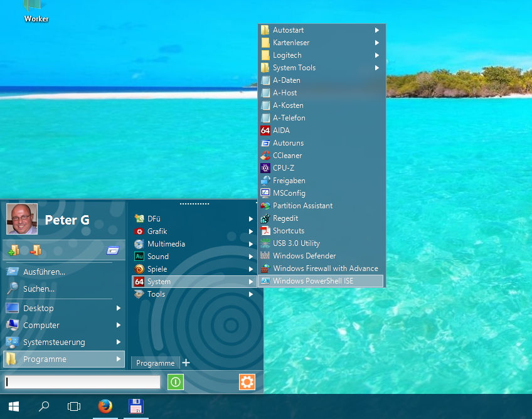Open Task View on the taskbar
Image resolution: width=532 pixels, height=419 pixels.
coord(74,406)
